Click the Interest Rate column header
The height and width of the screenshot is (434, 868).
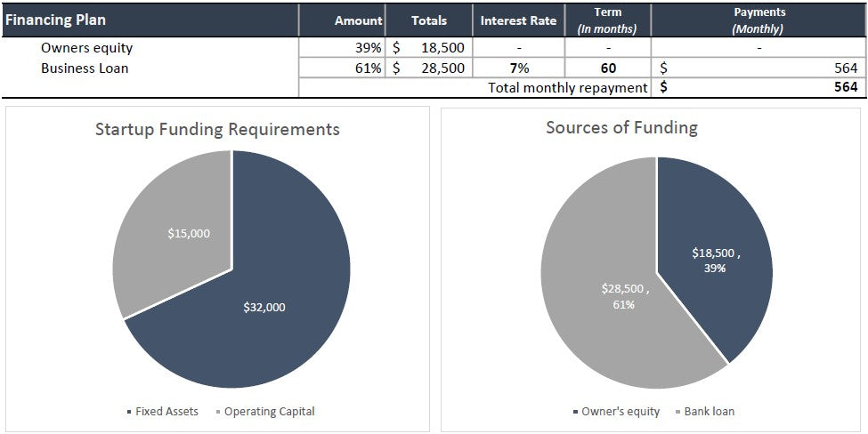click(518, 20)
